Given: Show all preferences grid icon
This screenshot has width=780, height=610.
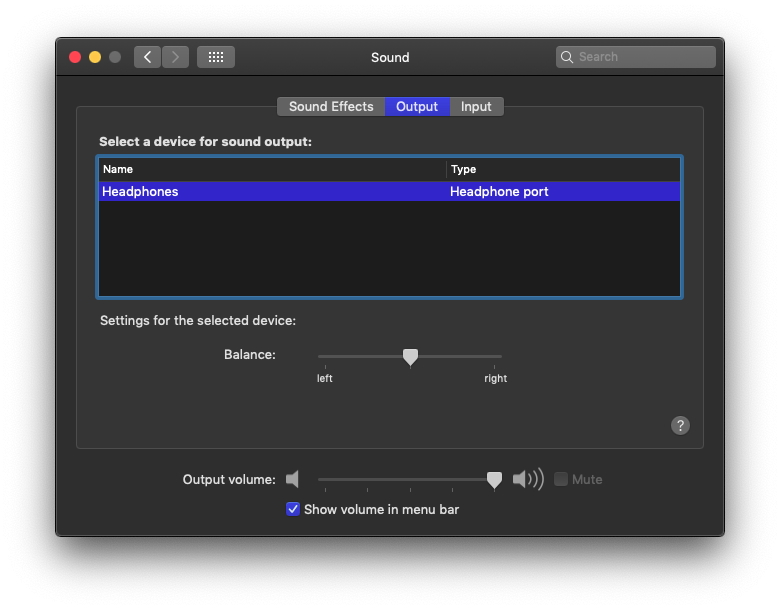Looking at the screenshot, I should pos(216,57).
